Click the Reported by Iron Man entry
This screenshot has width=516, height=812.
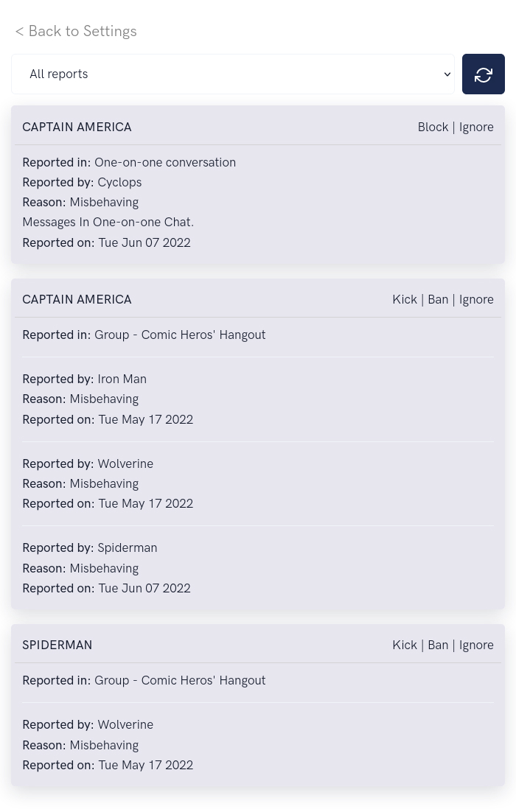tap(85, 379)
